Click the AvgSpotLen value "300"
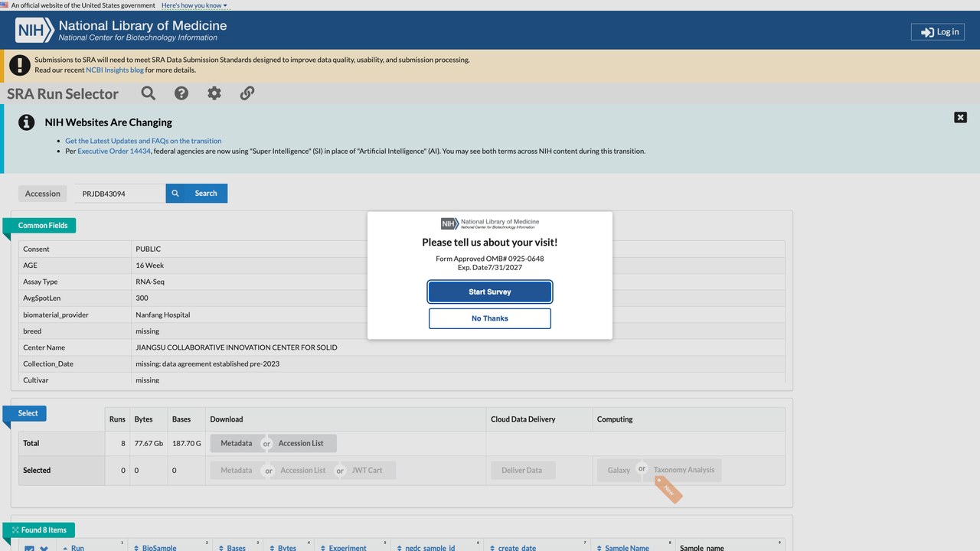The height and width of the screenshot is (551, 980). (142, 298)
